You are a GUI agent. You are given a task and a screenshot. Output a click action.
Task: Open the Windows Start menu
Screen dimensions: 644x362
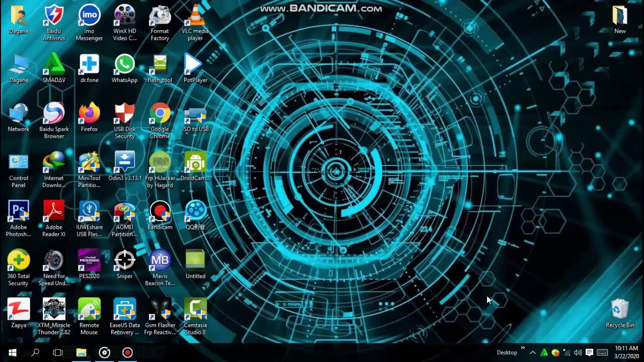pyautogui.click(x=12, y=352)
